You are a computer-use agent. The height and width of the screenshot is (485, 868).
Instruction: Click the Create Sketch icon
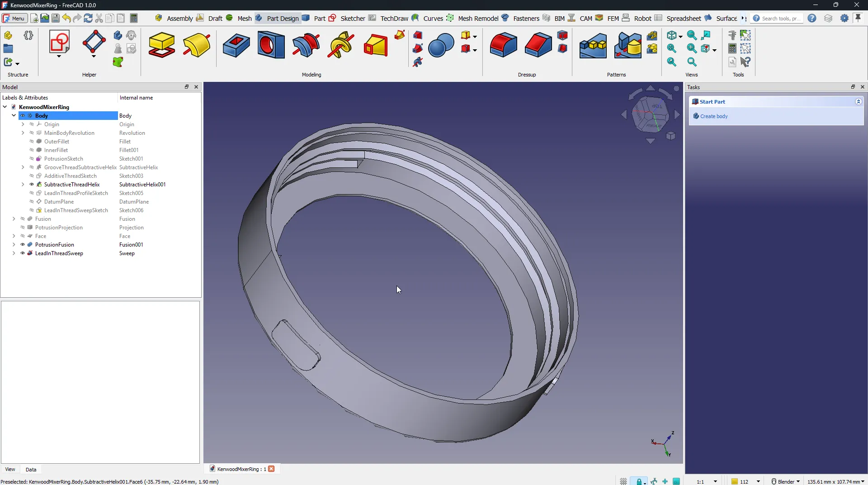(59, 43)
